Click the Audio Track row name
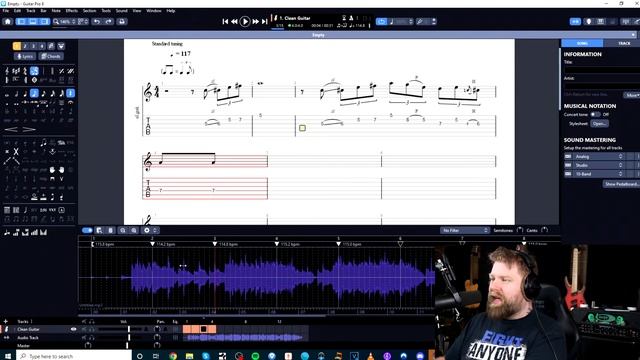The width and height of the screenshot is (640, 360). pyautogui.click(x=28, y=338)
